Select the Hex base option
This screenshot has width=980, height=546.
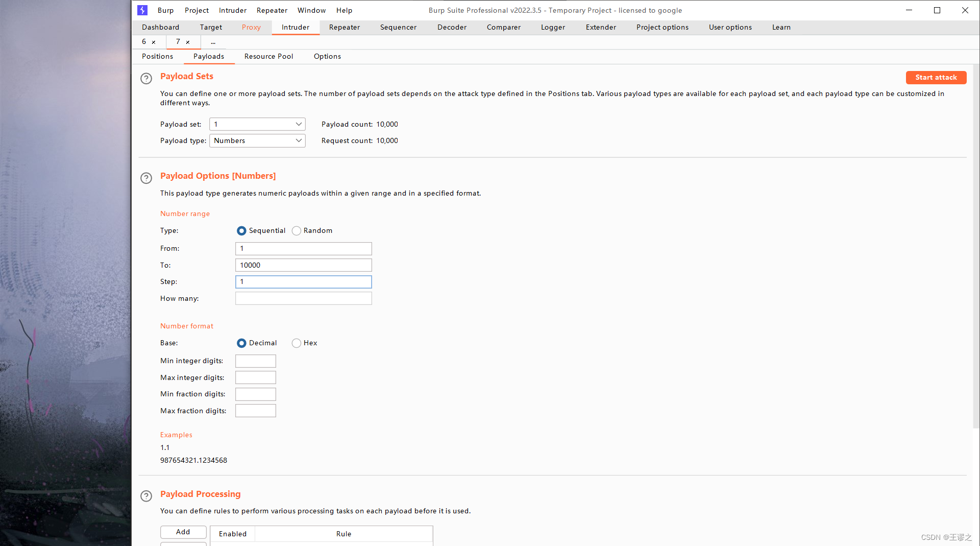(296, 343)
